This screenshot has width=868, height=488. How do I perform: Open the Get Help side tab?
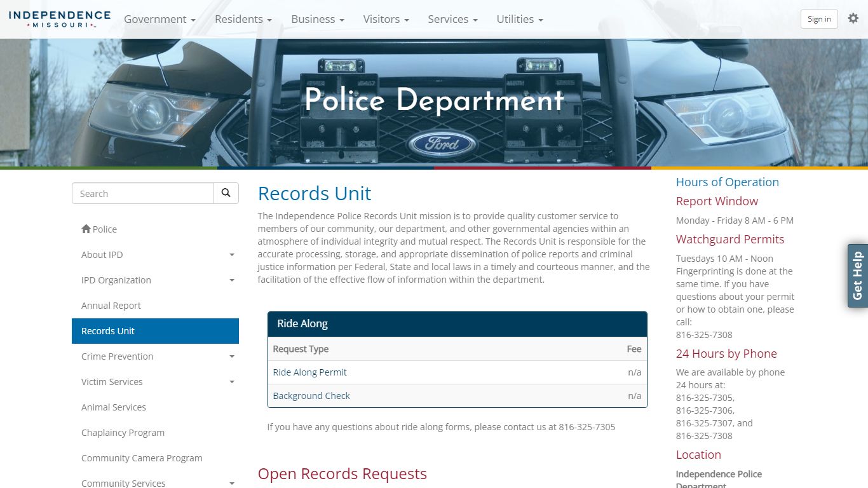(858, 276)
